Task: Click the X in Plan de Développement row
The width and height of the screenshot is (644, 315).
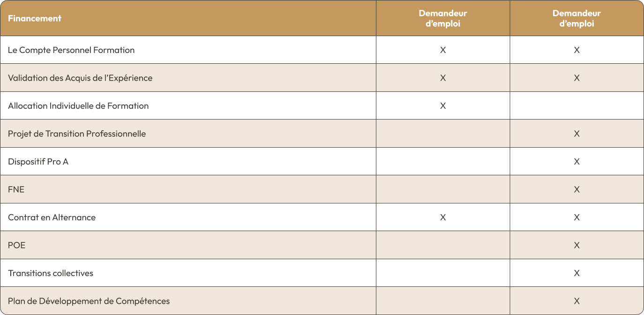Action: coord(577,301)
